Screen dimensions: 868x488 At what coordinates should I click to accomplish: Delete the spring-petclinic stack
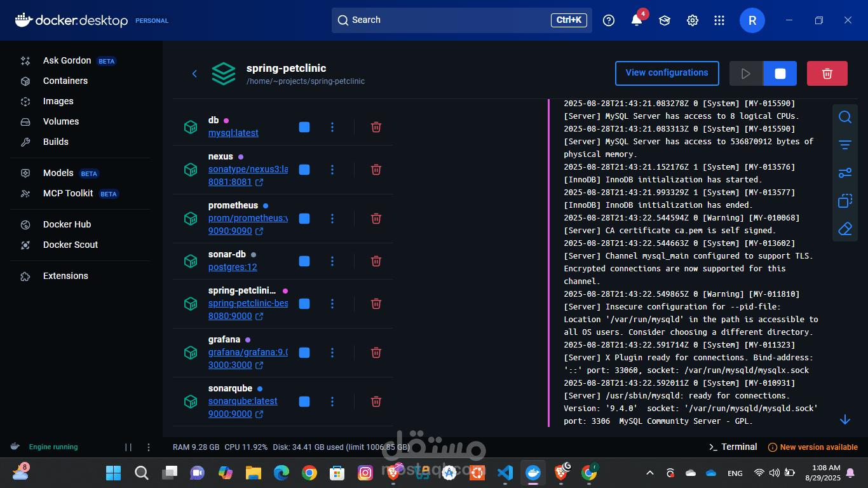tap(827, 73)
